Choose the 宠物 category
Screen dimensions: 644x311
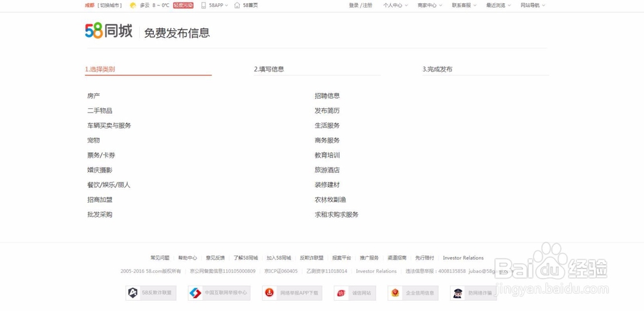tap(93, 140)
